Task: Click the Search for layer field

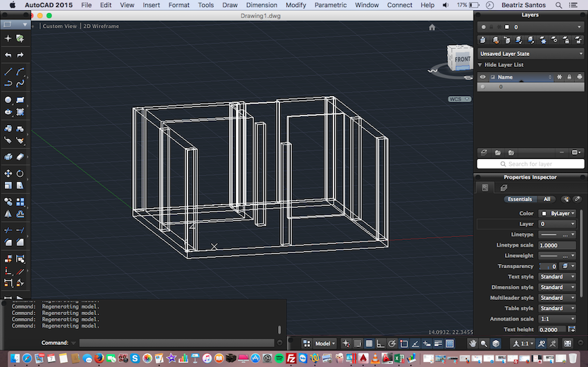Action: (x=531, y=164)
